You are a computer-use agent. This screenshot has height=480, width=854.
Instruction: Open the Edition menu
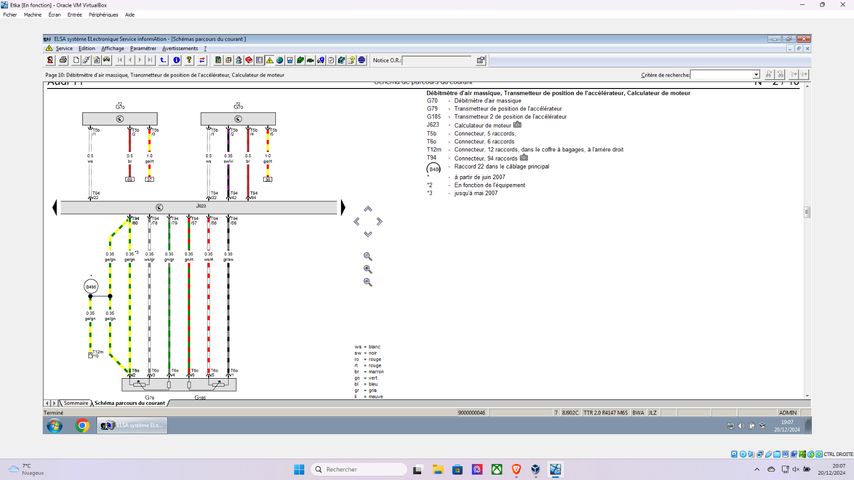(x=87, y=48)
